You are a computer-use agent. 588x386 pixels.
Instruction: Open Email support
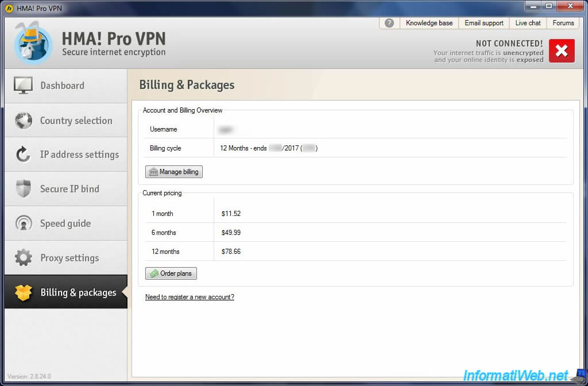[x=483, y=23]
